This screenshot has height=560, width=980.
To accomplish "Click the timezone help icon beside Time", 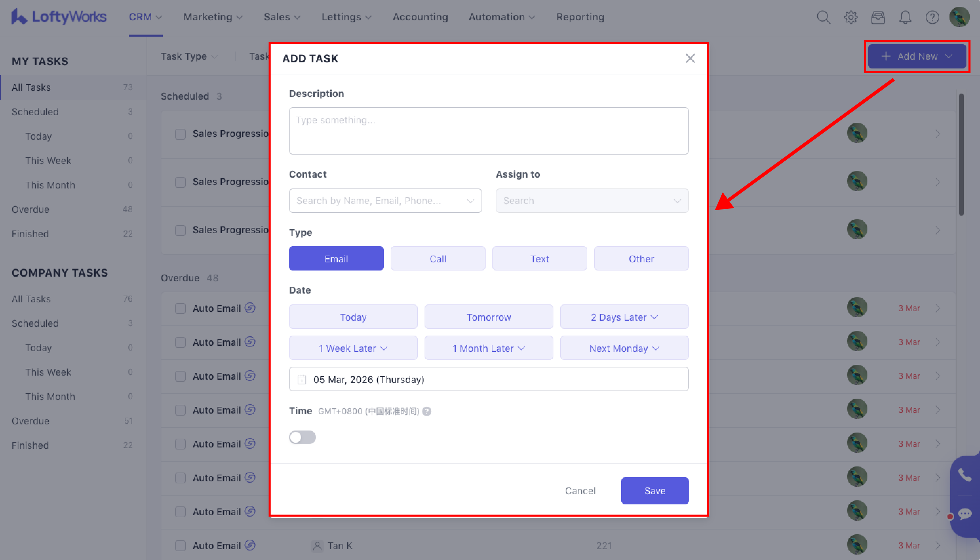I will 426,411.
